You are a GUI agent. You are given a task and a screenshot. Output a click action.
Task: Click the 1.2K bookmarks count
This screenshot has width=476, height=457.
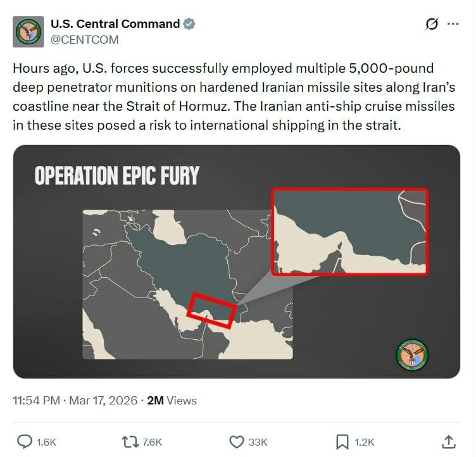click(364, 442)
